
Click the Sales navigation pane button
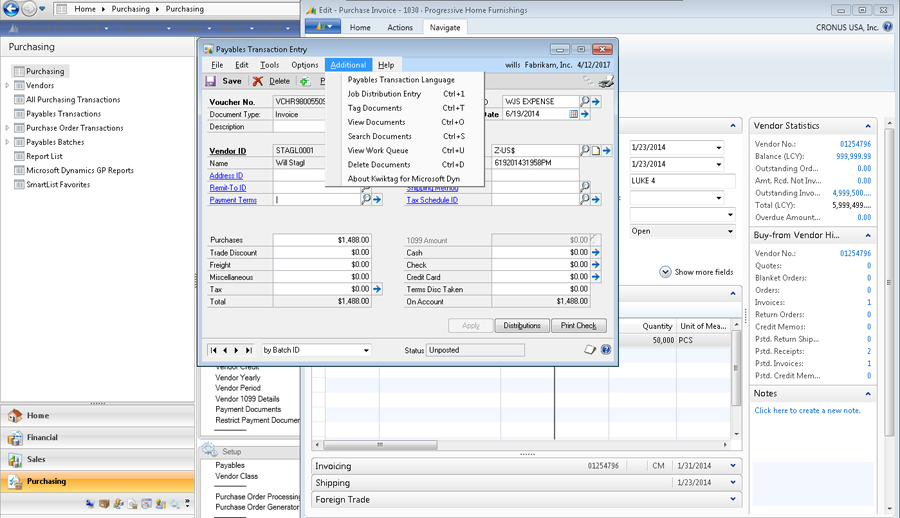tap(98, 459)
